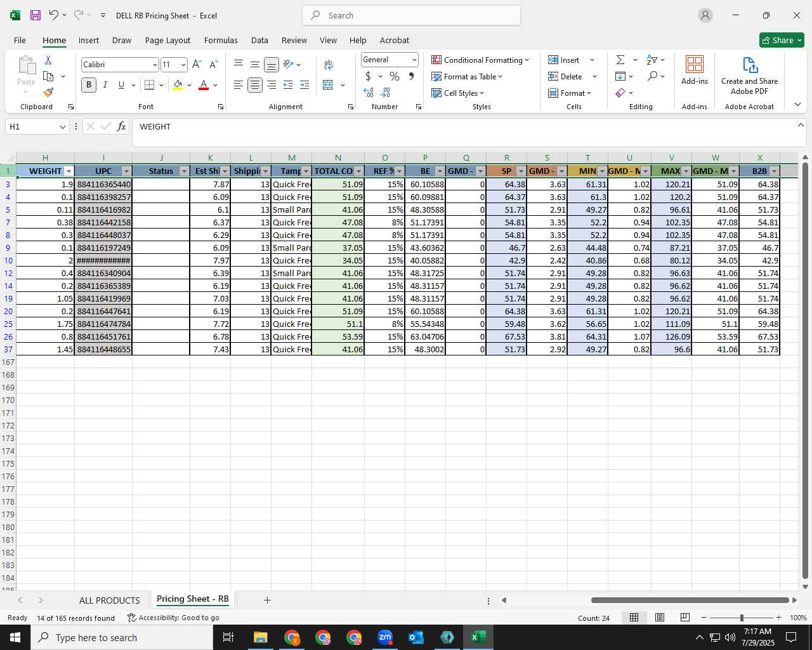
Task: Create and Share Adobe PDF
Action: 749,76
